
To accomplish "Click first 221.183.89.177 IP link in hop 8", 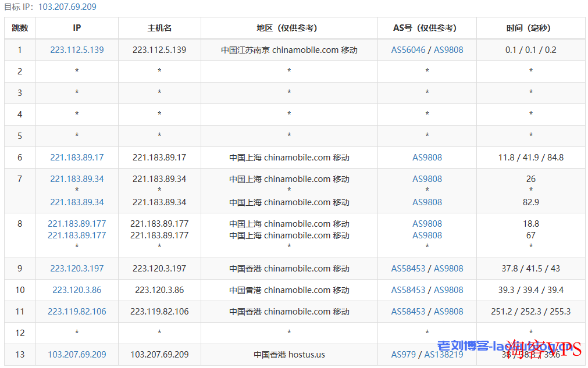I will (77, 224).
